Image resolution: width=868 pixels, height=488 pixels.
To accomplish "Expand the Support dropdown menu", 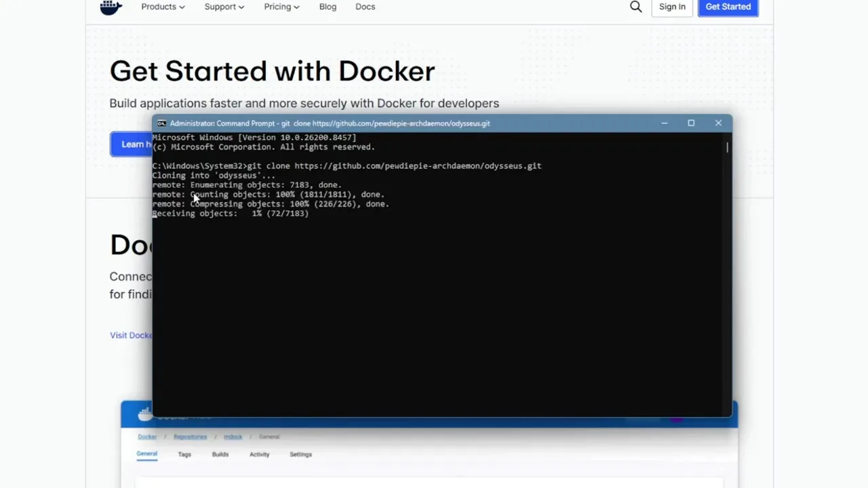I will (x=224, y=7).
